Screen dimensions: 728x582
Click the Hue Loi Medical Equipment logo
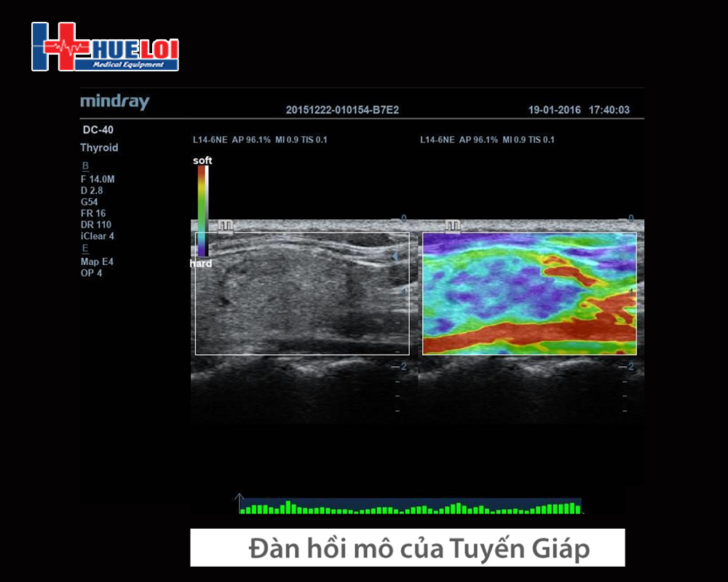[105, 47]
